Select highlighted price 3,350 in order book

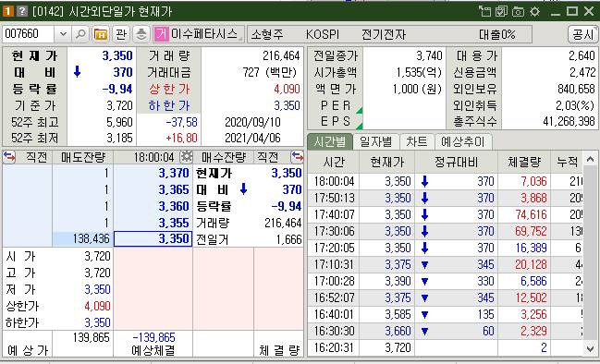pyautogui.click(x=153, y=239)
